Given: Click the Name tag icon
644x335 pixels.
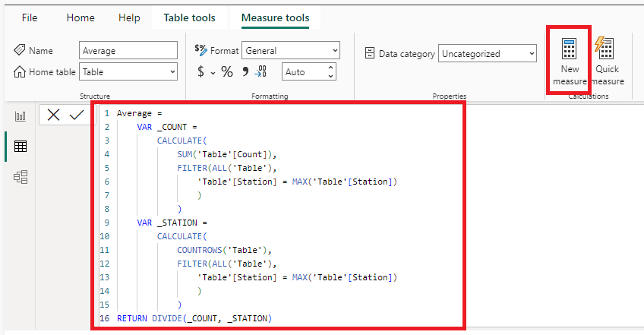Looking at the screenshot, I should coord(19,50).
